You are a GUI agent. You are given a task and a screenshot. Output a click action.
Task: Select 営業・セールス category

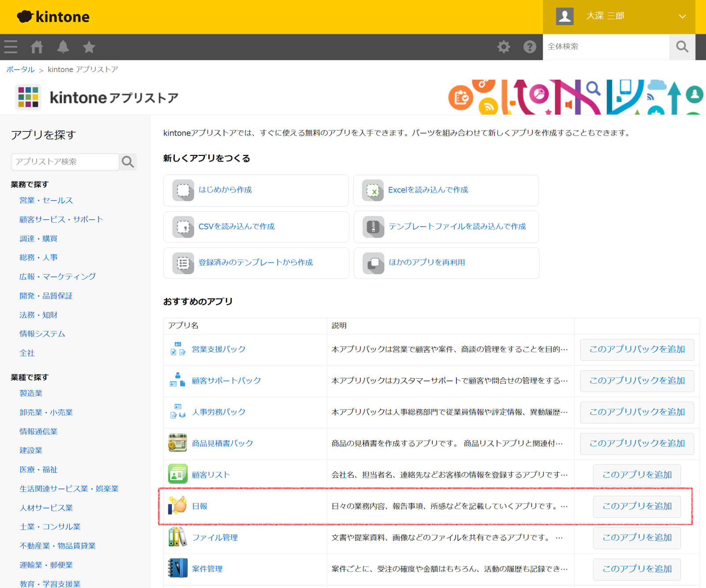pos(46,200)
